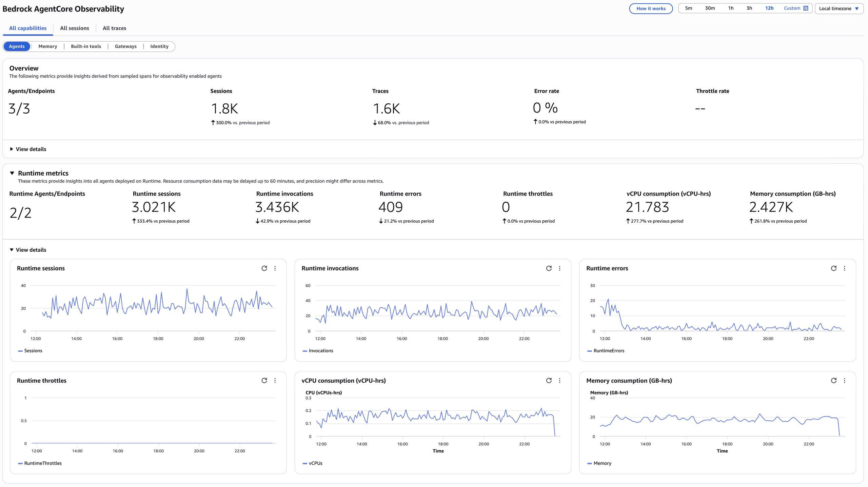Select the Identity capability filter

[x=159, y=46]
